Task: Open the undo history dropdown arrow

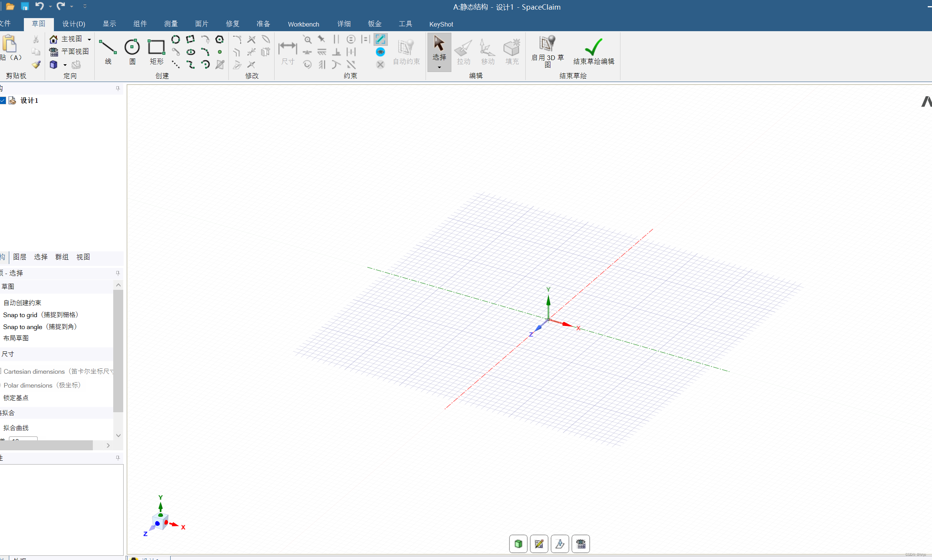Action: (x=50, y=7)
